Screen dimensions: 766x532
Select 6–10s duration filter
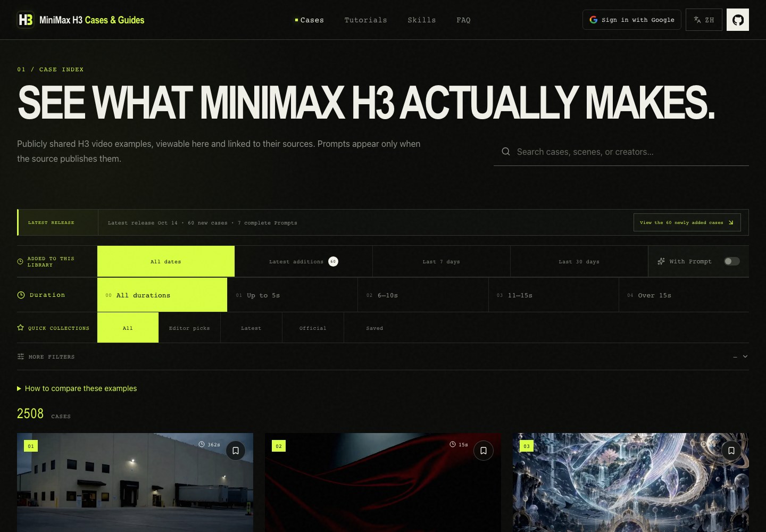tap(423, 295)
